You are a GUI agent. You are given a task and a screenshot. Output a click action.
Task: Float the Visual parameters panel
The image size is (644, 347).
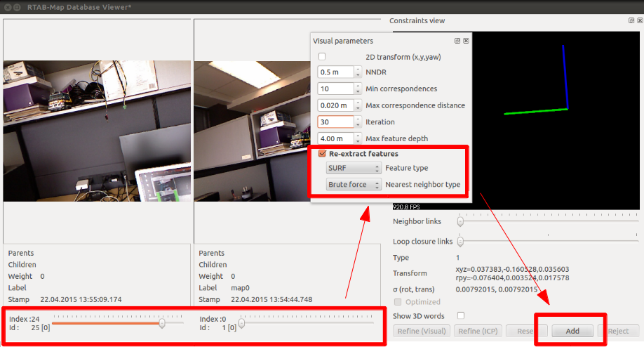tap(457, 41)
